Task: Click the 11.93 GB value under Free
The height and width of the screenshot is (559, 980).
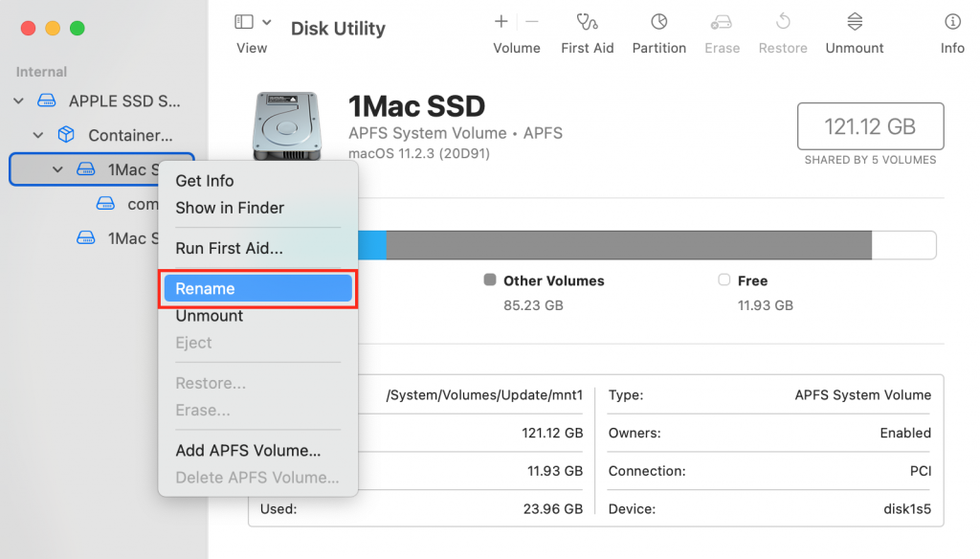Action: (765, 305)
